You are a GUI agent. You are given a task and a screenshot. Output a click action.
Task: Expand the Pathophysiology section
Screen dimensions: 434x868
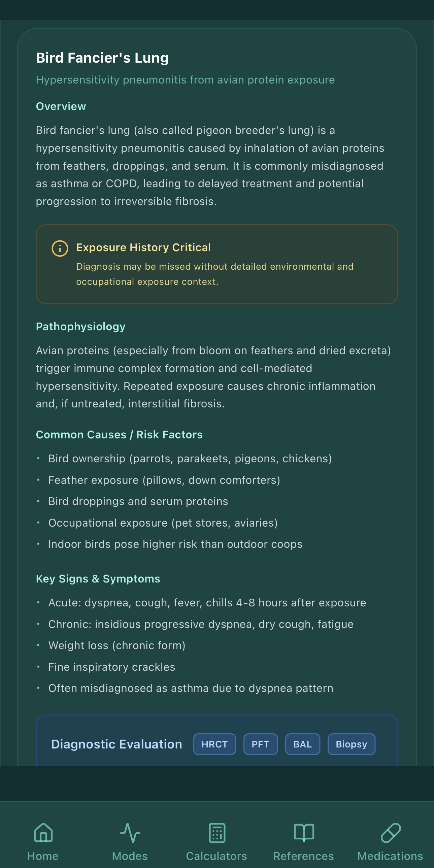pos(80,326)
